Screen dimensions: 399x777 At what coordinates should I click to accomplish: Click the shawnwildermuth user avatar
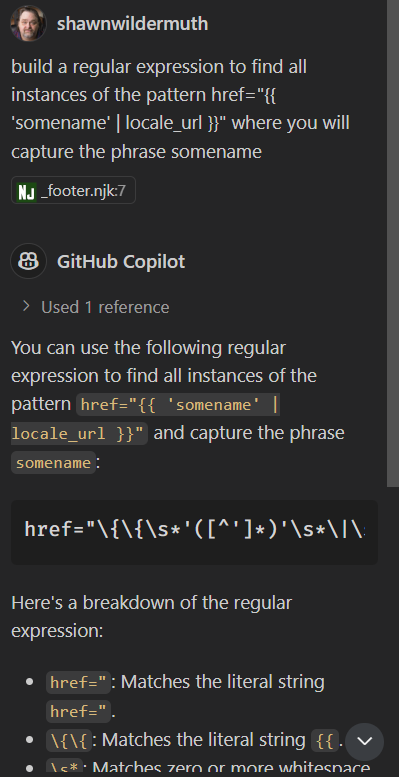pos(28,23)
